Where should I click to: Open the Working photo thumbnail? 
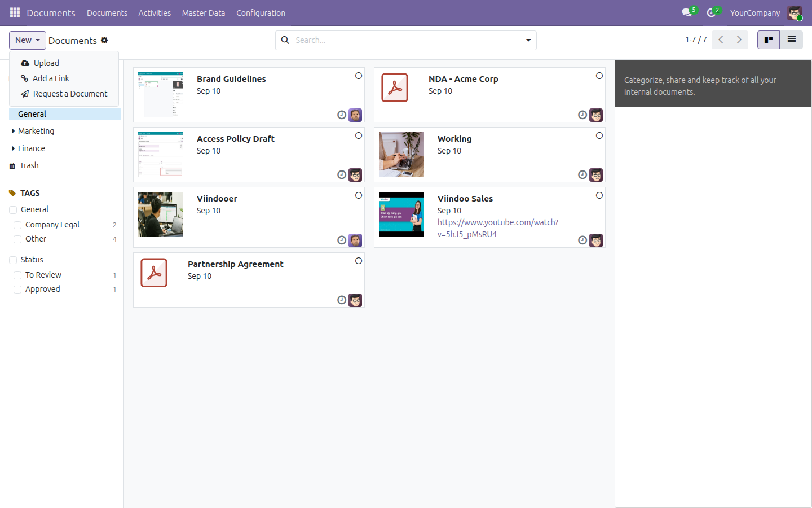coord(401,155)
